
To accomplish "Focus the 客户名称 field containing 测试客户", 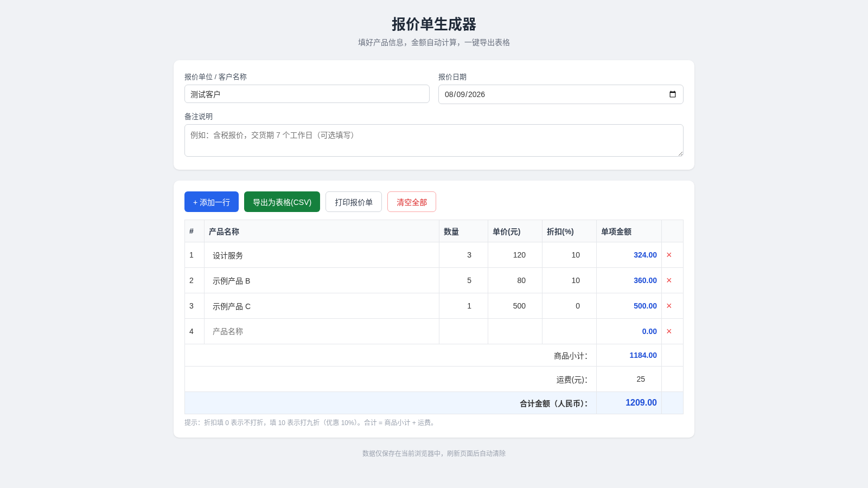I will (307, 94).
